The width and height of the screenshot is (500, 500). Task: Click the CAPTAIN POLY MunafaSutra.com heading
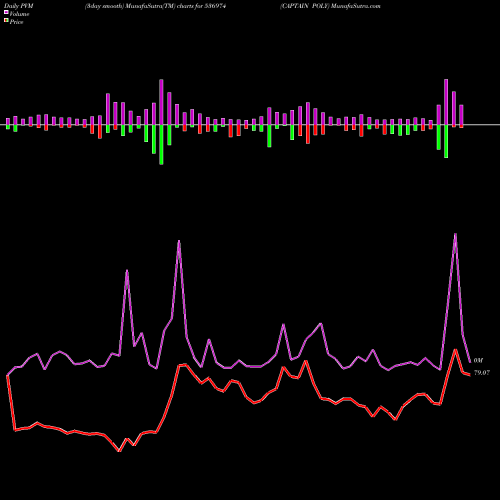[330, 6]
